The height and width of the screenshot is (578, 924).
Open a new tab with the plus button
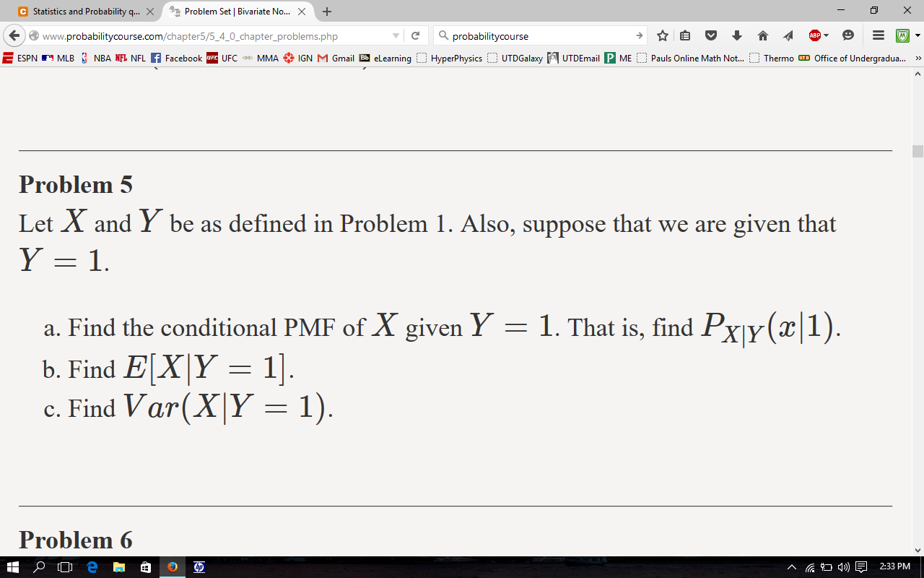327,12
